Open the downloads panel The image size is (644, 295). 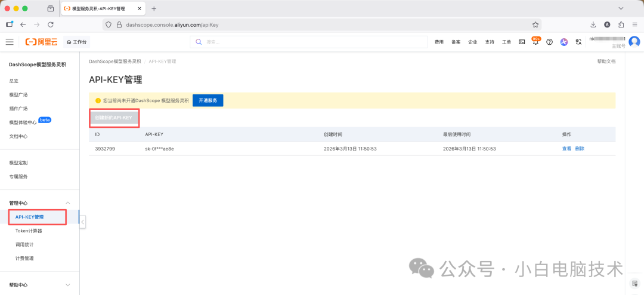pyautogui.click(x=593, y=24)
